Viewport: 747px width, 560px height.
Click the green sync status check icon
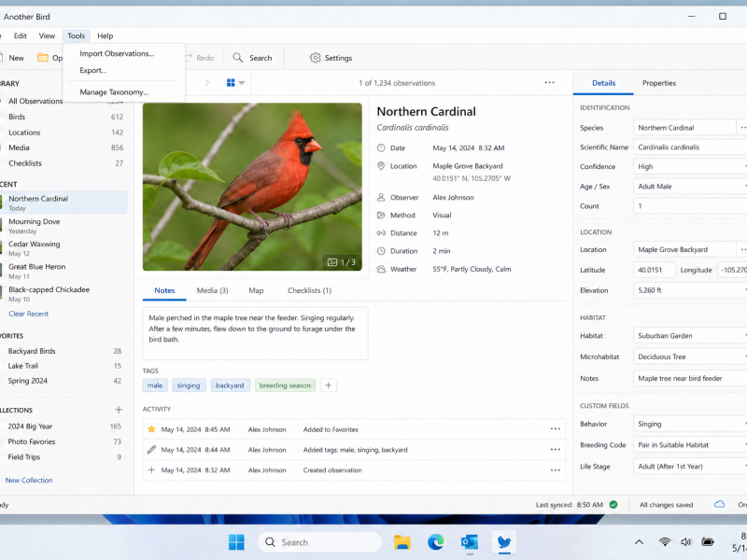pyautogui.click(x=613, y=504)
